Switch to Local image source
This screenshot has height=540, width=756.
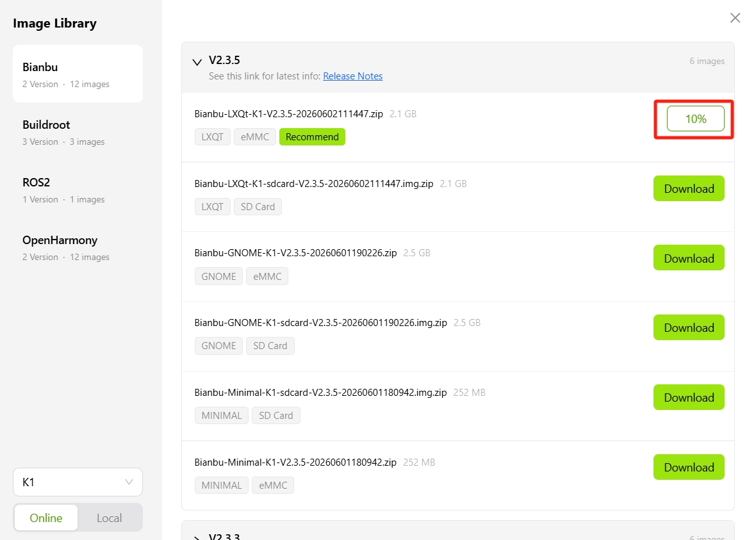109,518
